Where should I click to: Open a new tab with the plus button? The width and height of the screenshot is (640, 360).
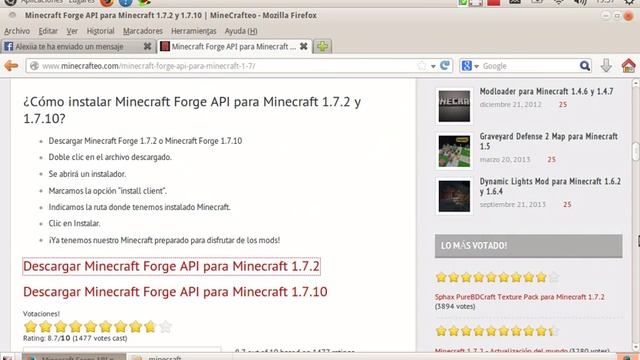point(322,47)
